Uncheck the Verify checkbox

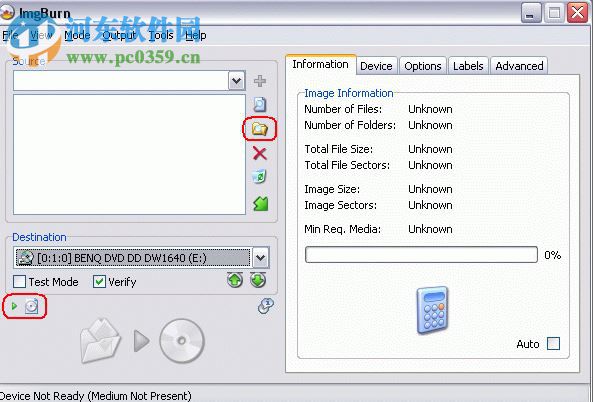coord(99,282)
